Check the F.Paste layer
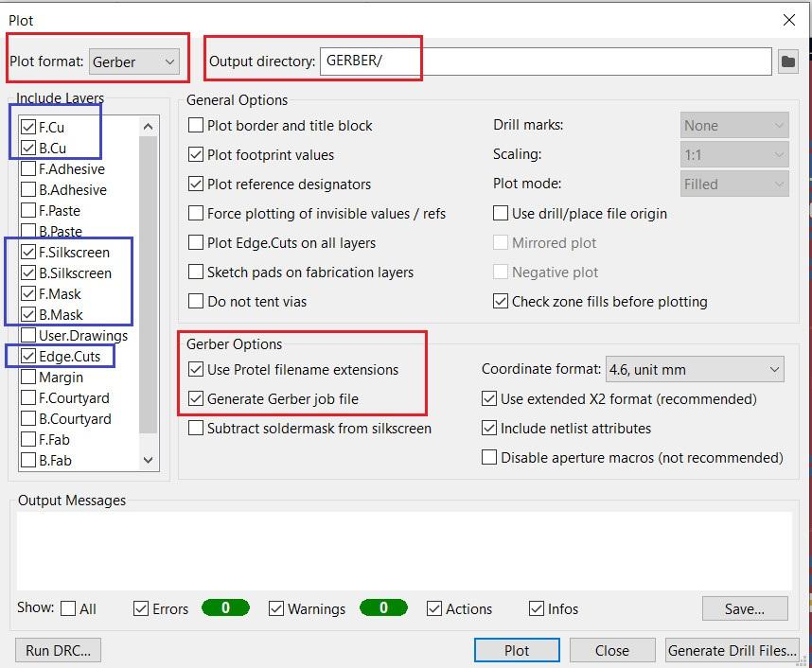 click(28, 210)
